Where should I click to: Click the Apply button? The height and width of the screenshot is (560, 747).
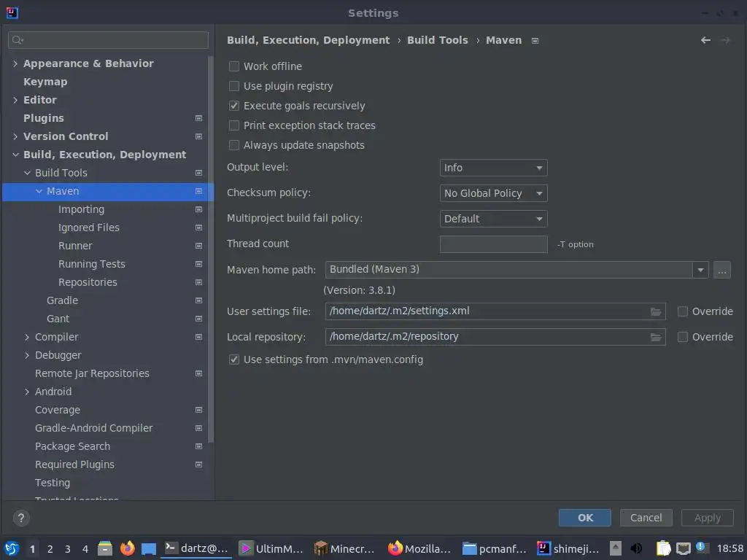707,518
